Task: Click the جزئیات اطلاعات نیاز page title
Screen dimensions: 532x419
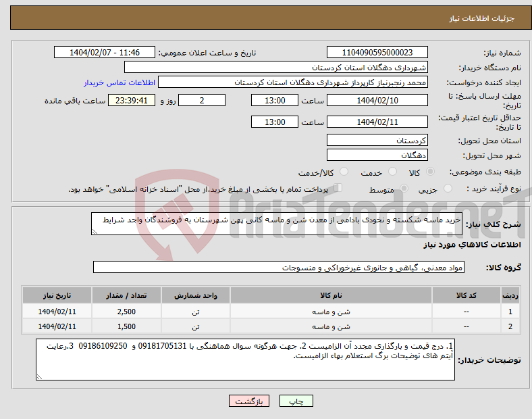Action: (x=481, y=18)
